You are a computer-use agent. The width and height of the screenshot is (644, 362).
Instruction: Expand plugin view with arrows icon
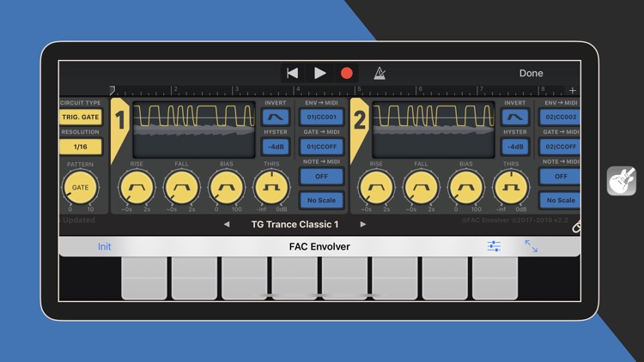[531, 246]
